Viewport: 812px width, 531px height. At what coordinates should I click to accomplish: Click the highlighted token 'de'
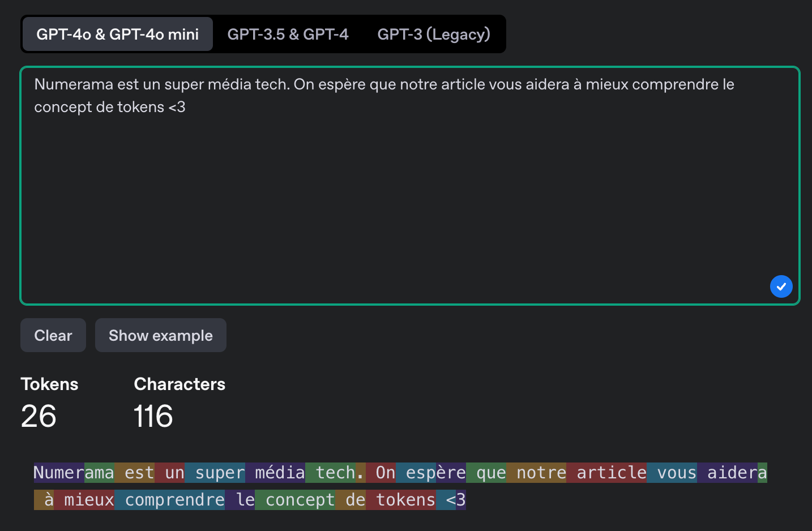pyautogui.click(x=351, y=500)
